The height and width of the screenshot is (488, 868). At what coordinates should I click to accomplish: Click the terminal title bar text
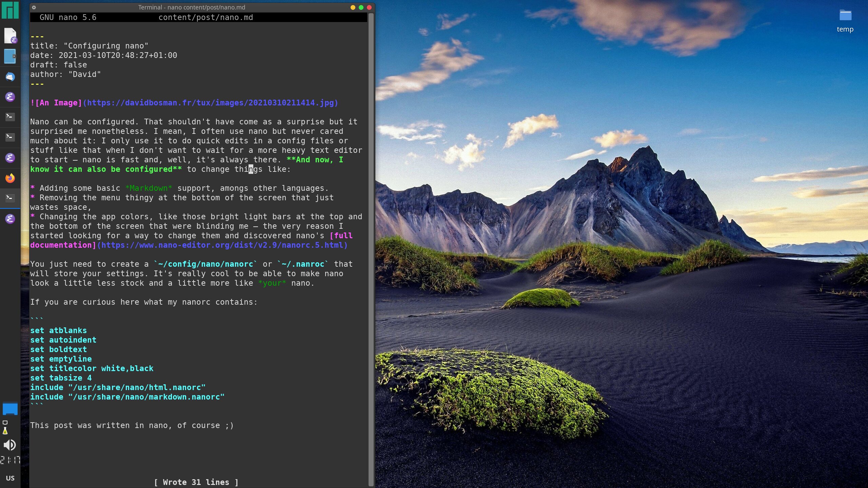(192, 7)
